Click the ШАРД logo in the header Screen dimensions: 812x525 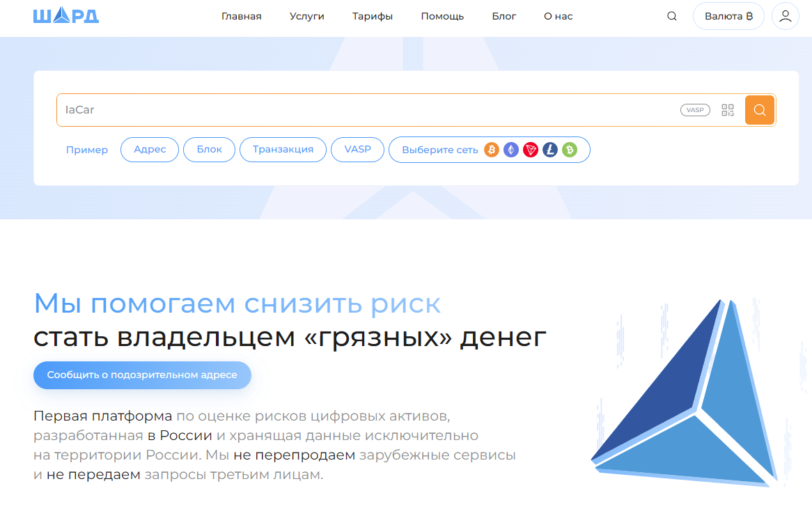pos(65,15)
